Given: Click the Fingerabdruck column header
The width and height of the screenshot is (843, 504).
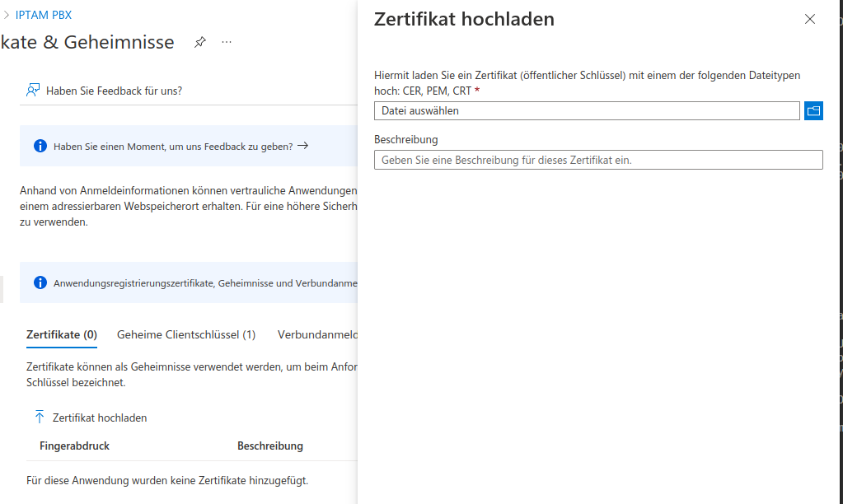Looking at the screenshot, I should point(74,446).
